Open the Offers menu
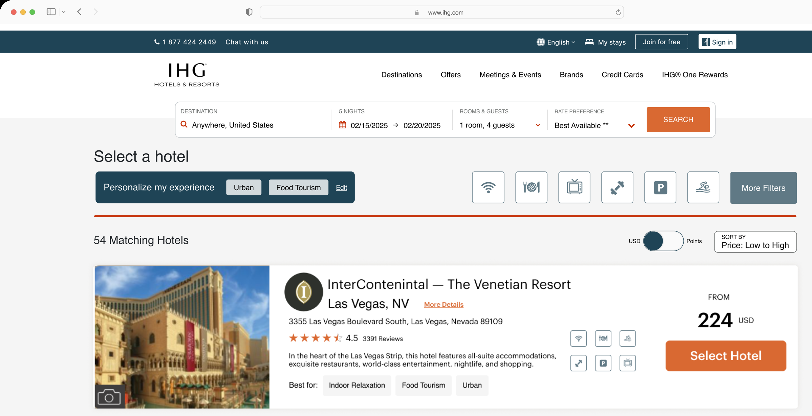The width and height of the screenshot is (812, 416). (451, 75)
